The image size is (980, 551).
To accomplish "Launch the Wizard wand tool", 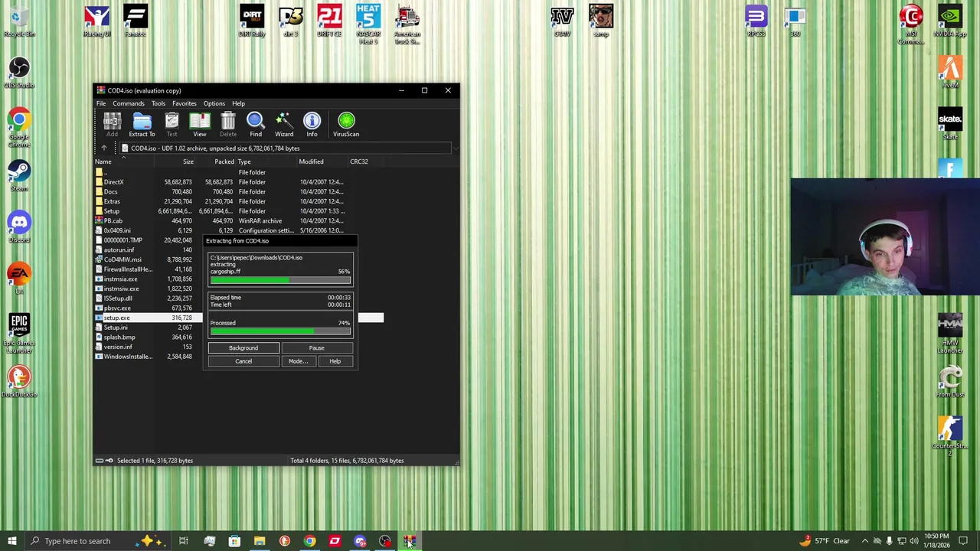I will 284,125.
